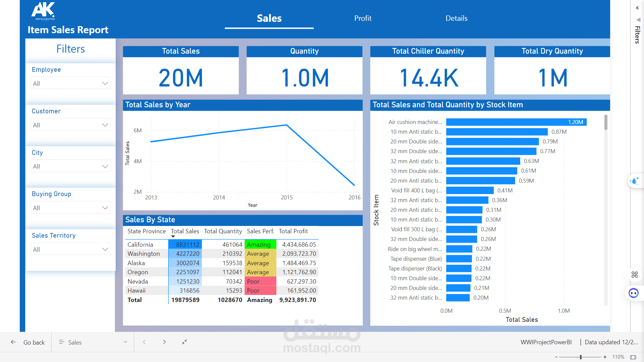Viewport: 644px width, 362px height.
Task: Click the round face assistant icon
Action: point(633,293)
